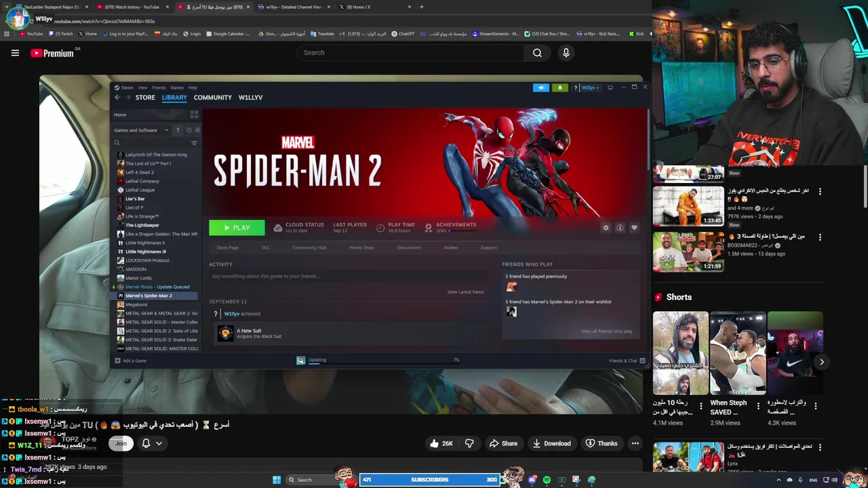Click the Join channel button
Viewport: 868px width, 488px height.
pos(121,443)
